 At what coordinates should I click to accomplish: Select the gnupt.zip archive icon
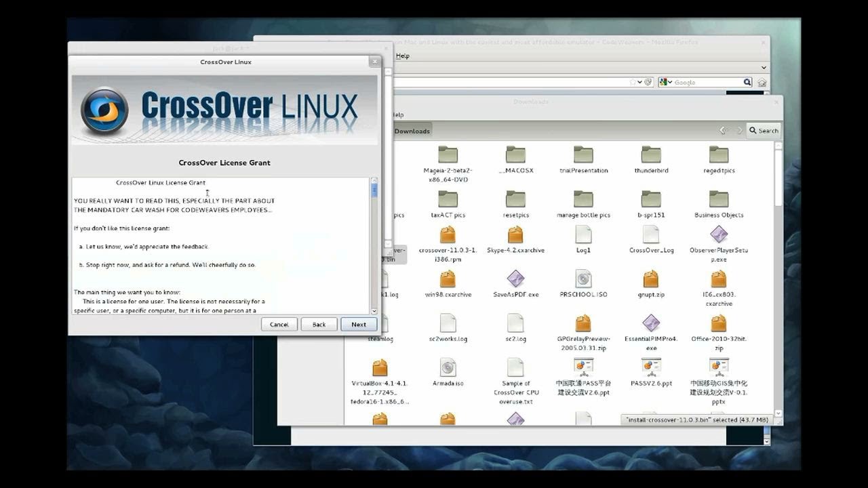(651, 279)
